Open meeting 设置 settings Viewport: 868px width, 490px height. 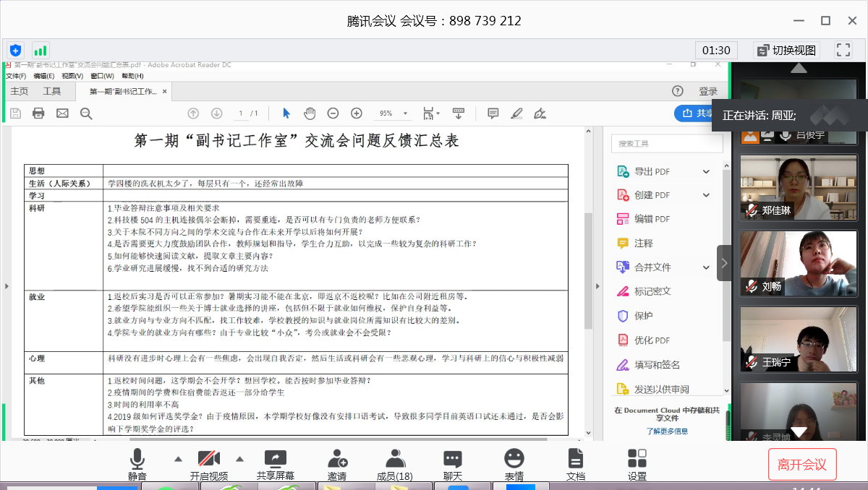(637, 463)
